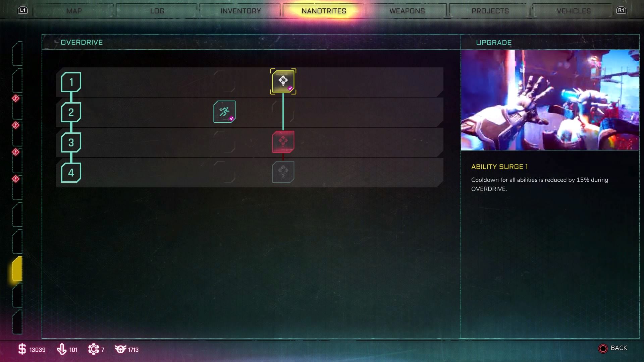Select the highlighted yellow sidebar category
This screenshot has height=362, width=644.
17,269
